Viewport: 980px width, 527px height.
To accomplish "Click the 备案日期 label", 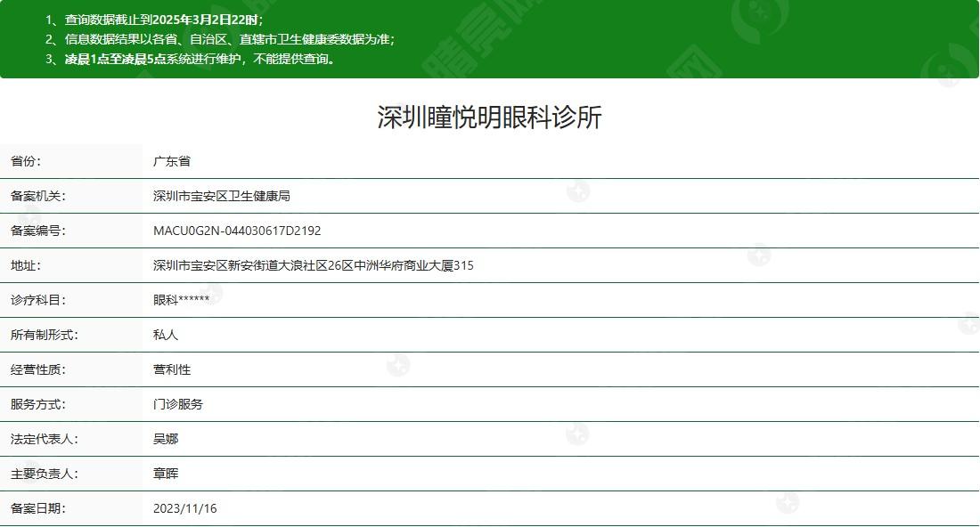I will pos(38,509).
